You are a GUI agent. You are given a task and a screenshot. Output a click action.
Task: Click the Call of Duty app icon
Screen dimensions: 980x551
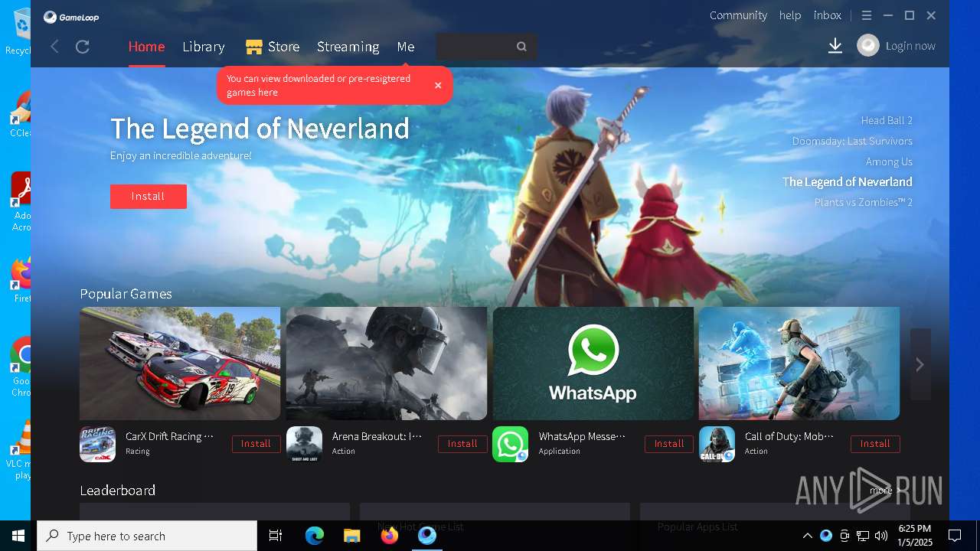pyautogui.click(x=717, y=444)
